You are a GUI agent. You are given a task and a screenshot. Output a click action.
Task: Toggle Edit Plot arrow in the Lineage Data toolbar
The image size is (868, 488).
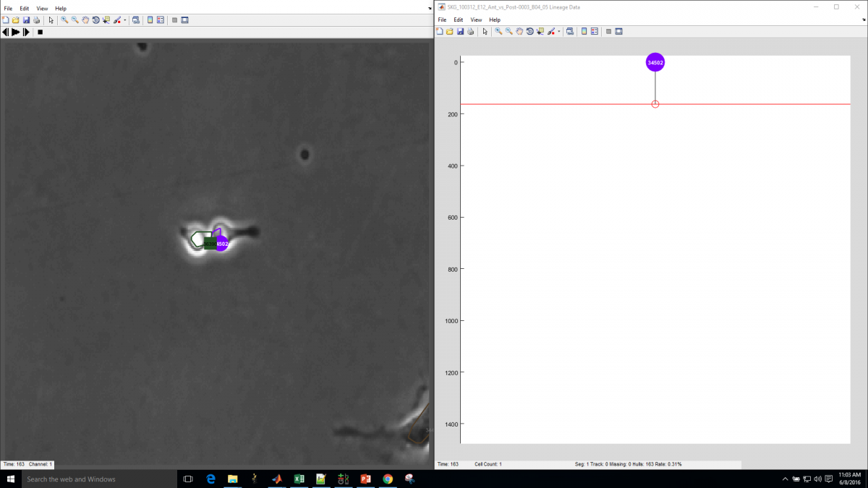pos(485,32)
